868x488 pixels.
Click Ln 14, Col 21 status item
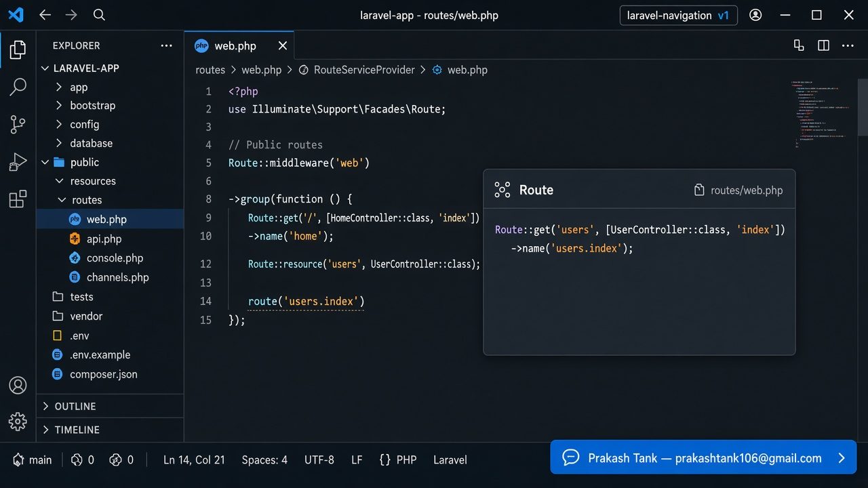pos(194,460)
